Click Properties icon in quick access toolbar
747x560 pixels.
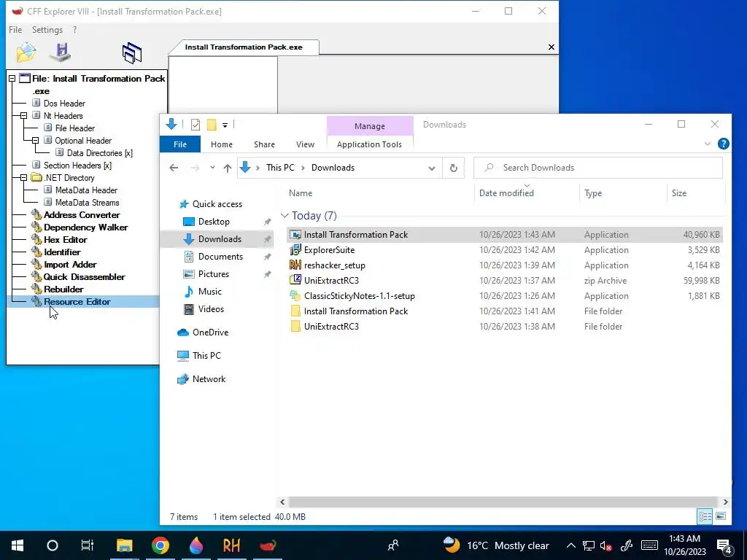click(196, 125)
